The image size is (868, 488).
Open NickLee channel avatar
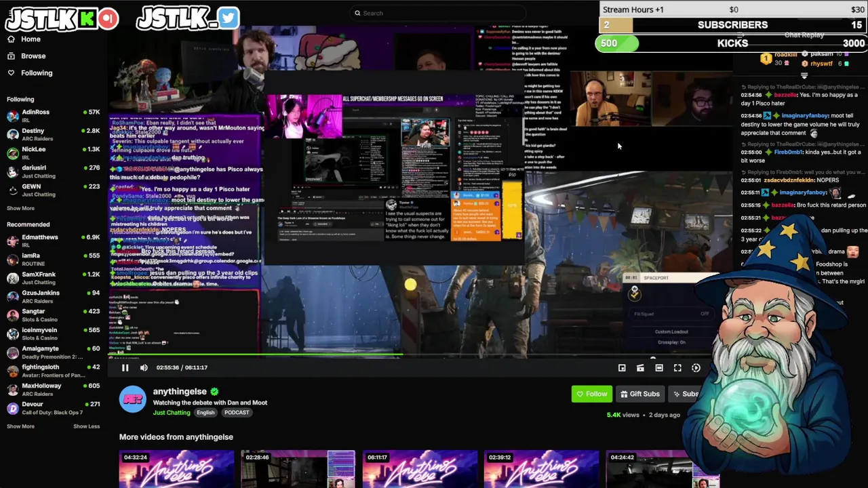click(12, 153)
